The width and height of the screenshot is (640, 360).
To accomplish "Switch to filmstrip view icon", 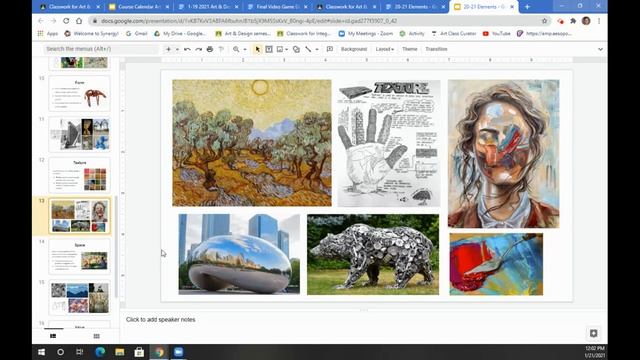I will point(53,336).
